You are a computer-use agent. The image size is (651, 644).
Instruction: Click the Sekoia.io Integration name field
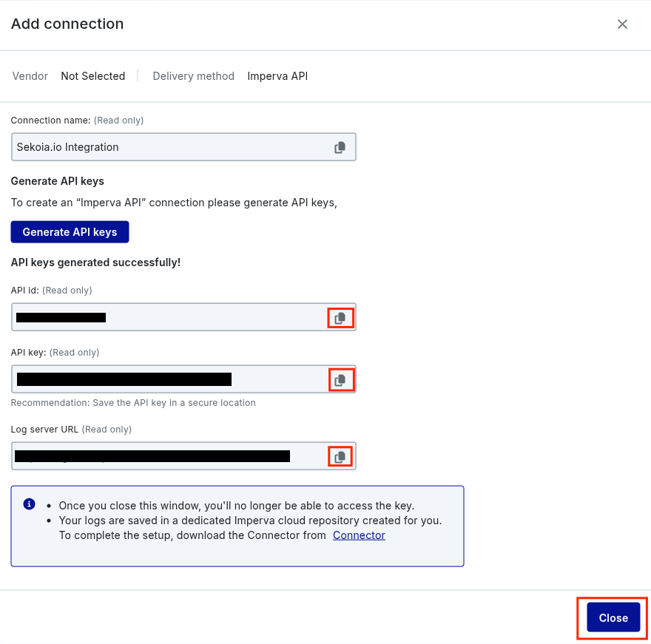170,147
